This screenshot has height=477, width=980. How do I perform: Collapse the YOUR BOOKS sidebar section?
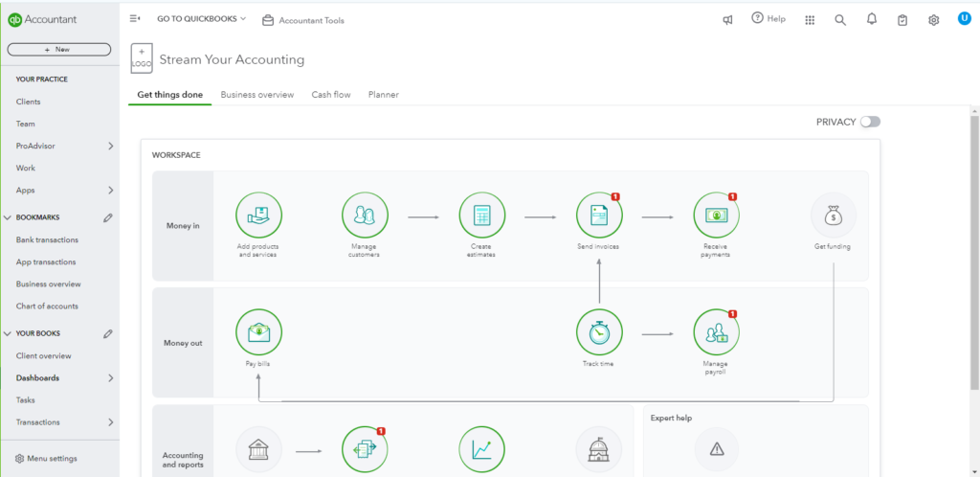9,333
